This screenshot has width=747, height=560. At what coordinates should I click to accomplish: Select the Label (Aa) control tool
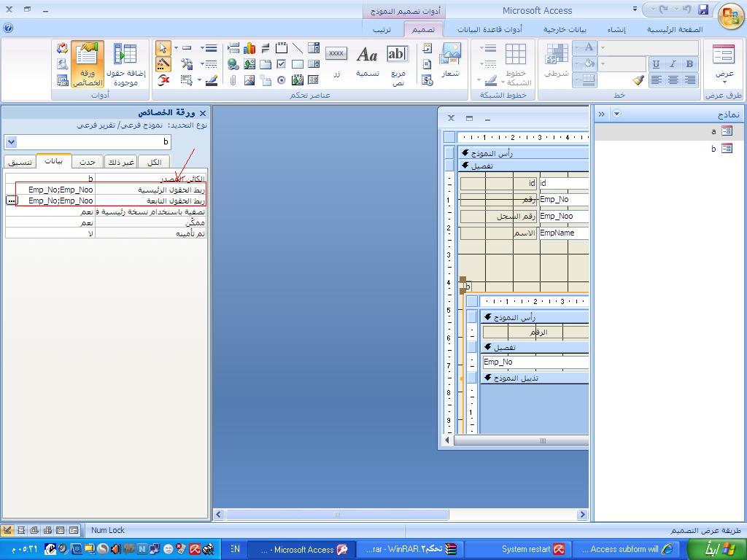(x=368, y=63)
